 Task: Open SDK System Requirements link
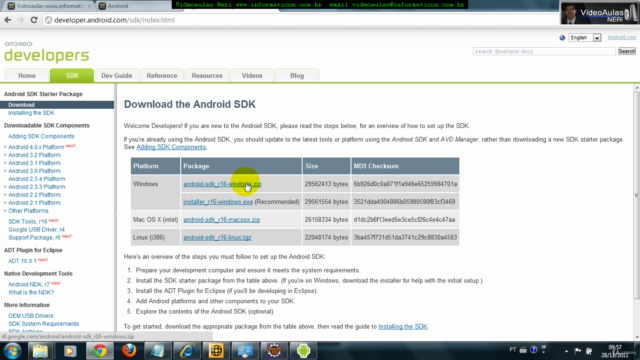point(44,324)
